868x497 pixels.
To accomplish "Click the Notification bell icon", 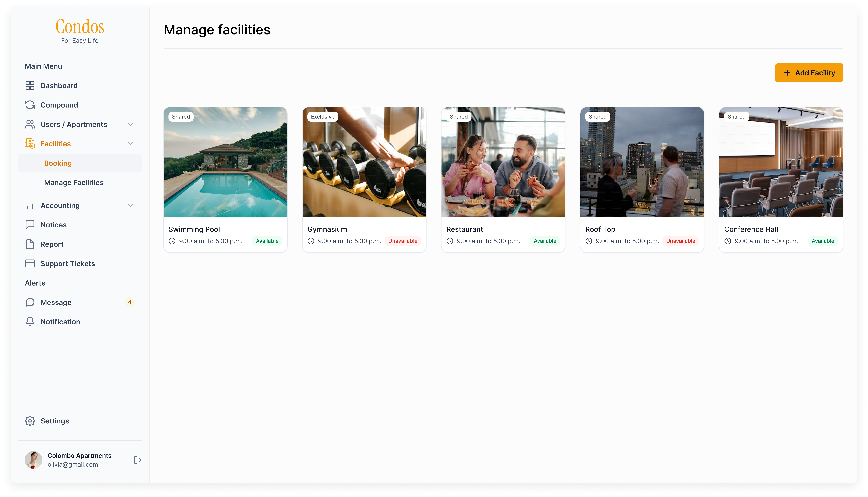I will [30, 322].
